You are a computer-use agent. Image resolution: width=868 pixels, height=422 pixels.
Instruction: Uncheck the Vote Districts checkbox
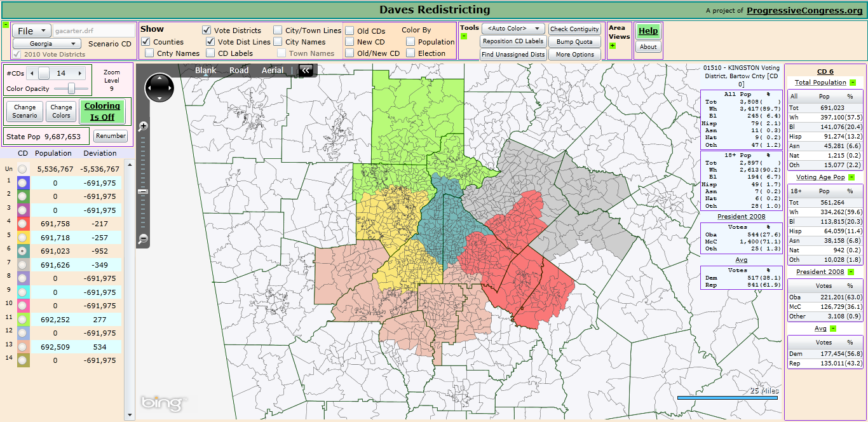[207, 30]
